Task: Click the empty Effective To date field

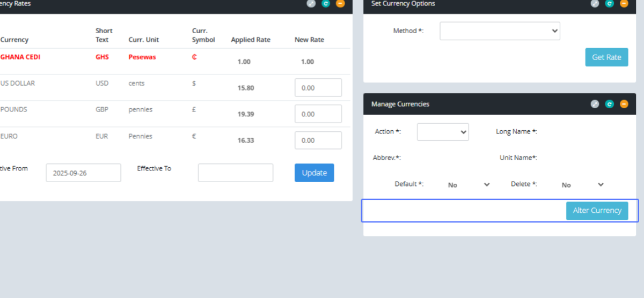Action: click(235, 173)
